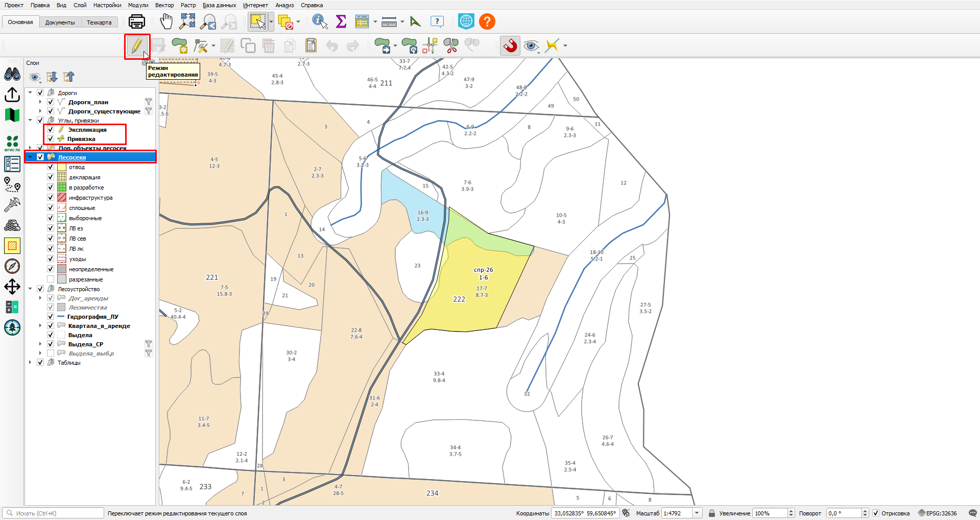Click the Split features scissors icon
The height and width of the screenshot is (520, 980).
click(x=451, y=46)
